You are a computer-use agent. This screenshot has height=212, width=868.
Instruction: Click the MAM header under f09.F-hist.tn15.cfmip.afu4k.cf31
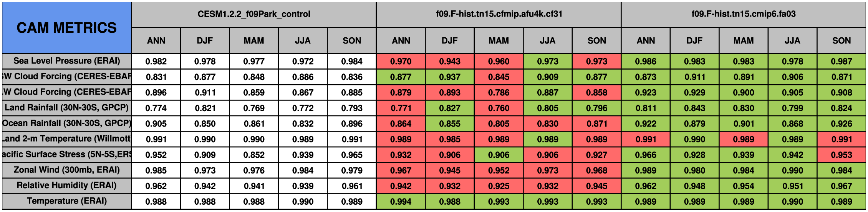(499, 41)
